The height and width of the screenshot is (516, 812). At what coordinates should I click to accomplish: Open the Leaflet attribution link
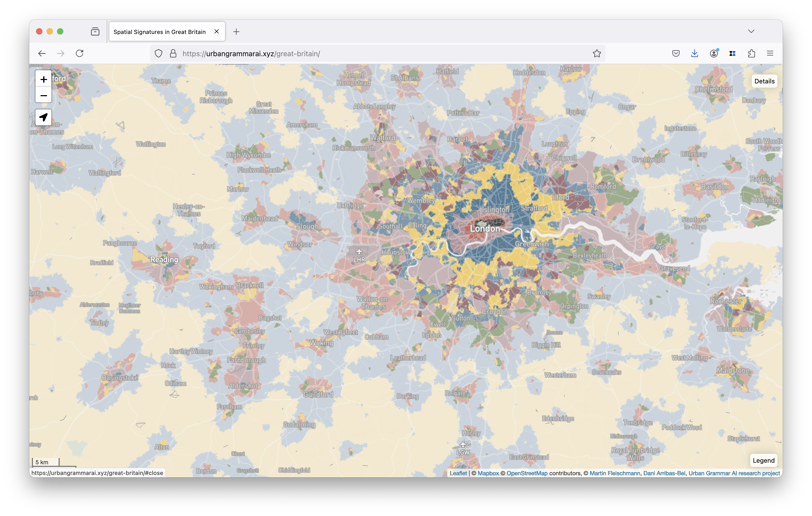point(458,473)
